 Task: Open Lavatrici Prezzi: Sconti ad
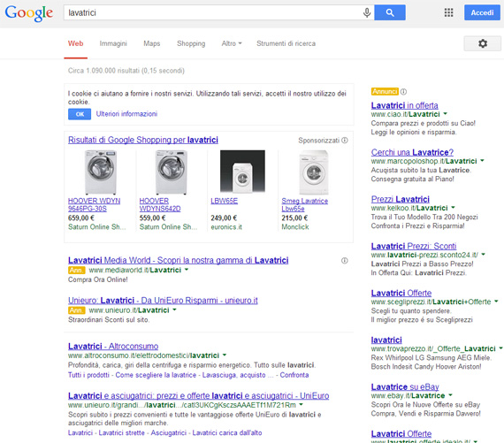click(414, 246)
